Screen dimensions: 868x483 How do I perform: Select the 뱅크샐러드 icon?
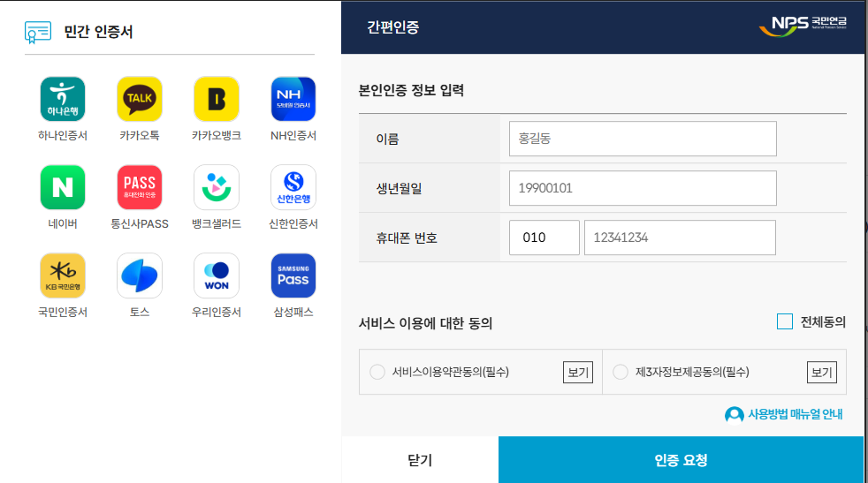click(217, 187)
